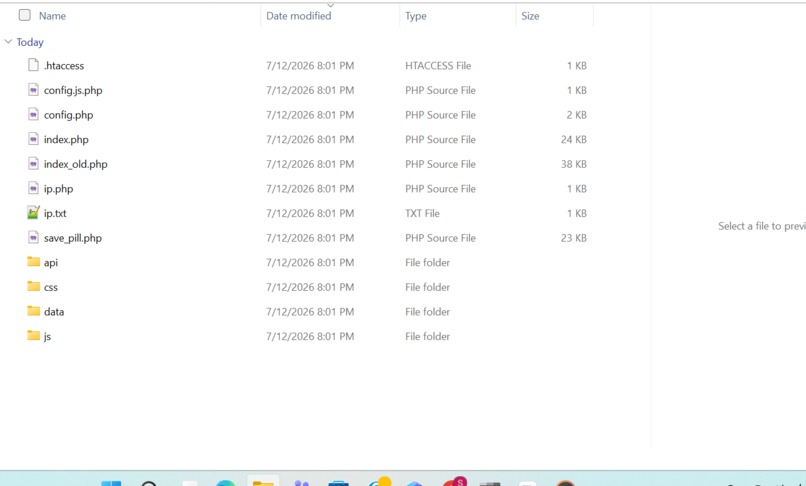Open the Windows Start button on the taskbar
Screen dimensions: 806x486
click(111, 483)
